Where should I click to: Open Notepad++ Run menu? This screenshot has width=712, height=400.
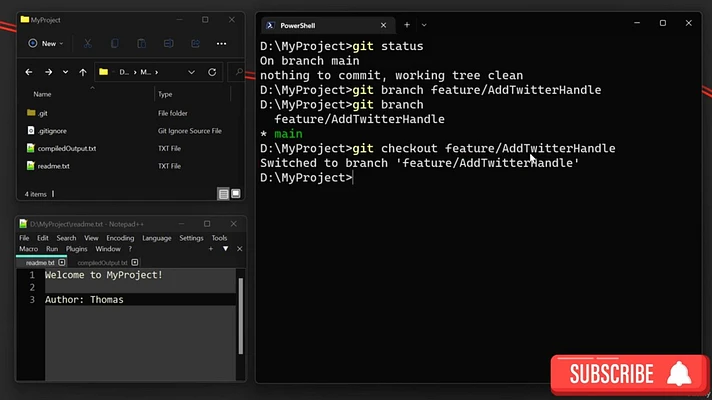[x=52, y=249]
